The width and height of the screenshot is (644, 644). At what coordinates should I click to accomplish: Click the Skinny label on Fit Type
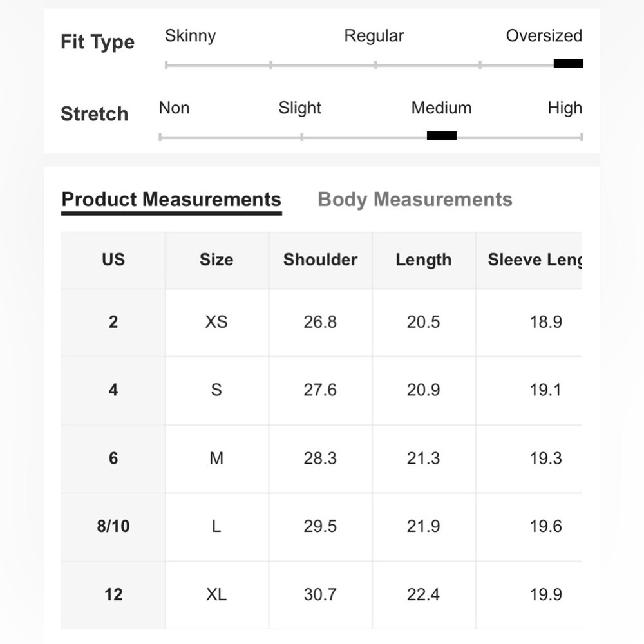click(x=190, y=36)
